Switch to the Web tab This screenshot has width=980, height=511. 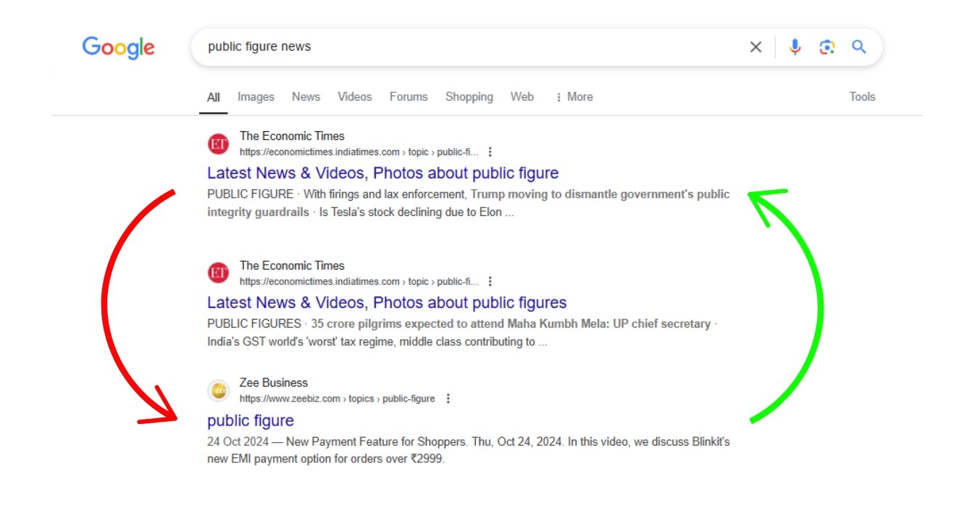pyautogui.click(x=522, y=97)
